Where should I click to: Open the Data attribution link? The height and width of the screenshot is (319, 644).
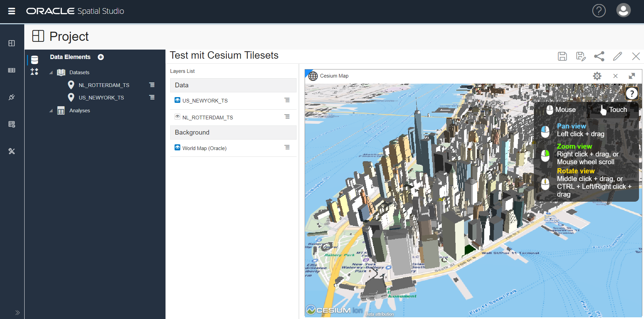(x=379, y=314)
